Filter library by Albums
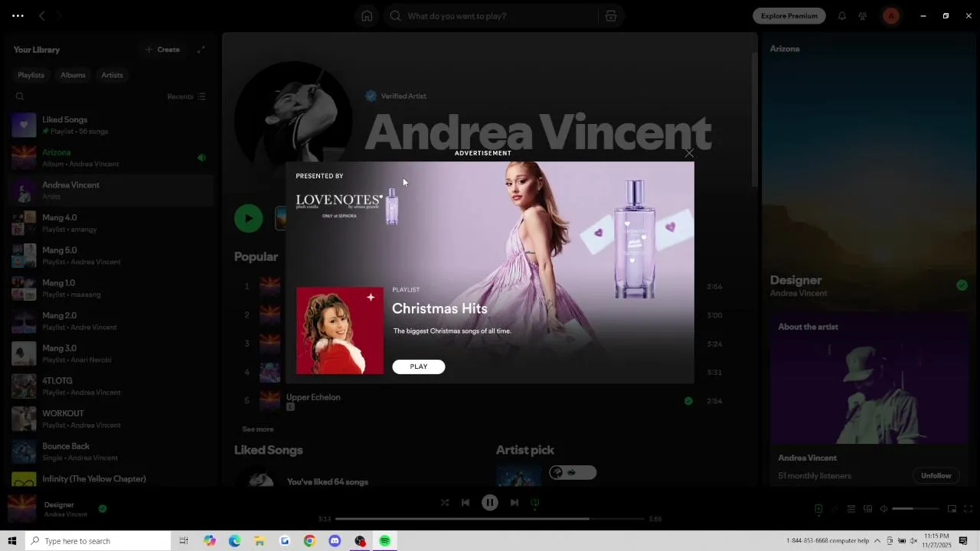Screen dimensions: 980x551 click(73, 75)
